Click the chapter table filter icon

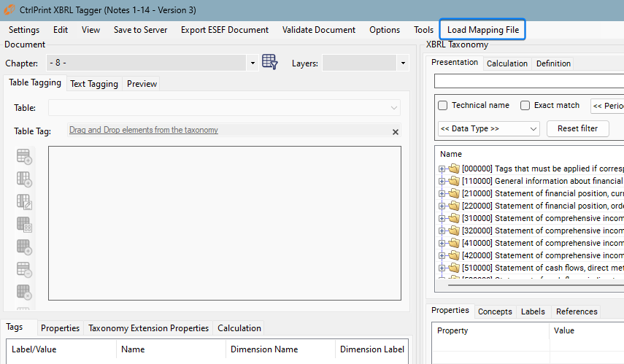coord(270,63)
